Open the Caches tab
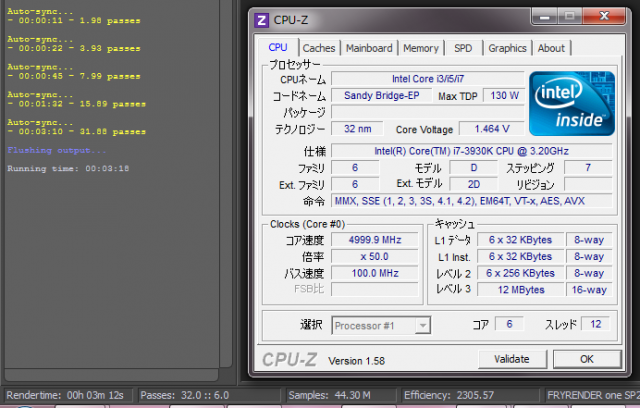640x408 pixels. [319, 48]
